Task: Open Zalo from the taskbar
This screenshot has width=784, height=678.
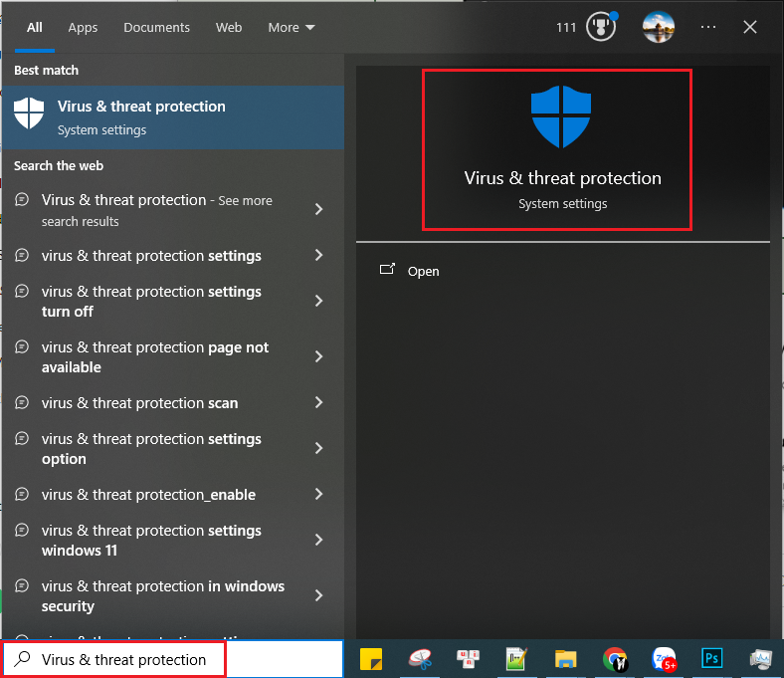Action: [664, 659]
